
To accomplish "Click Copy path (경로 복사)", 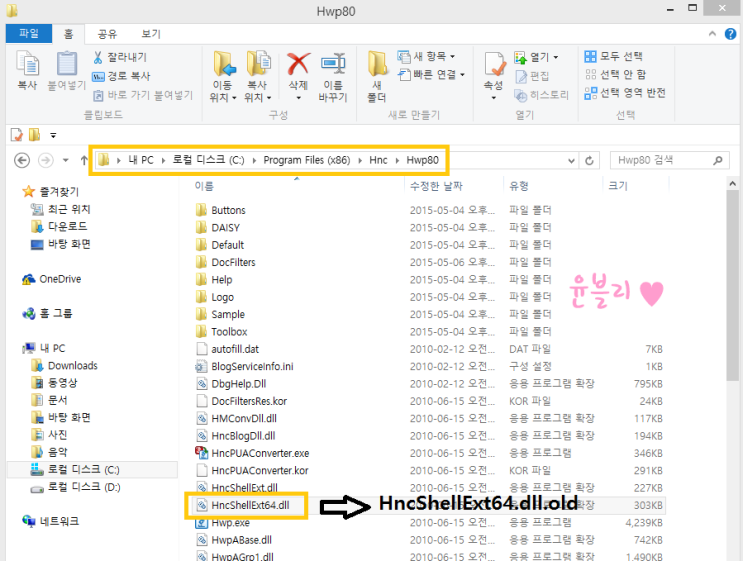I will coord(121,76).
